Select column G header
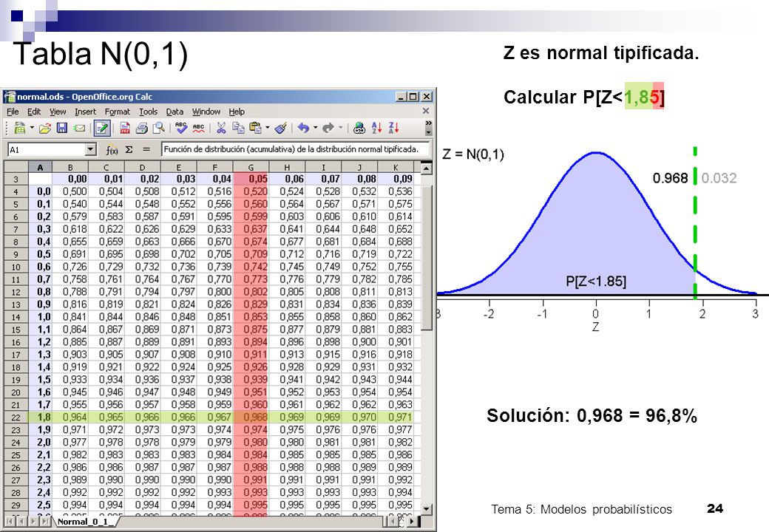Image resolution: width=769 pixels, height=532 pixels. pyautogui.click(x=251, y=167)
